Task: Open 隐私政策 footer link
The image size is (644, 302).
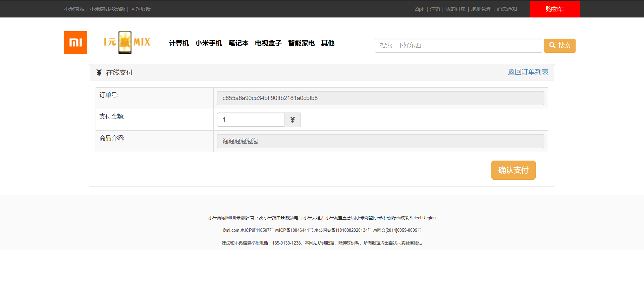Action: [400, 218]
